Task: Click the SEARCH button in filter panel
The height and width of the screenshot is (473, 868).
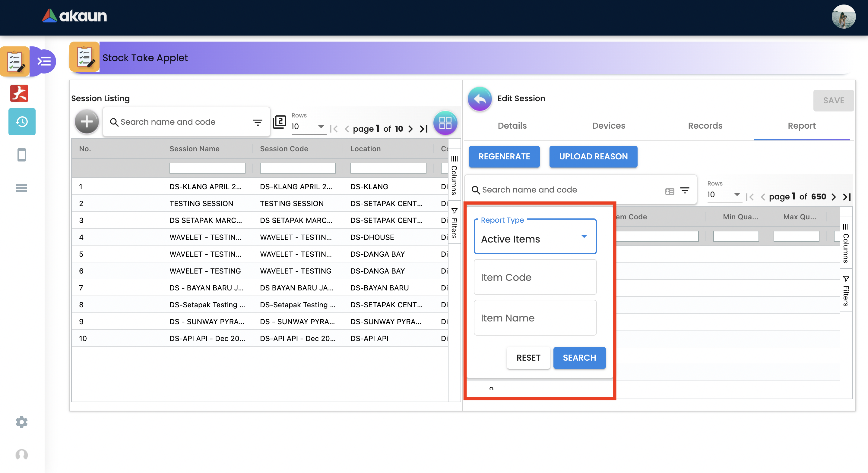Action: coord(579,358)
